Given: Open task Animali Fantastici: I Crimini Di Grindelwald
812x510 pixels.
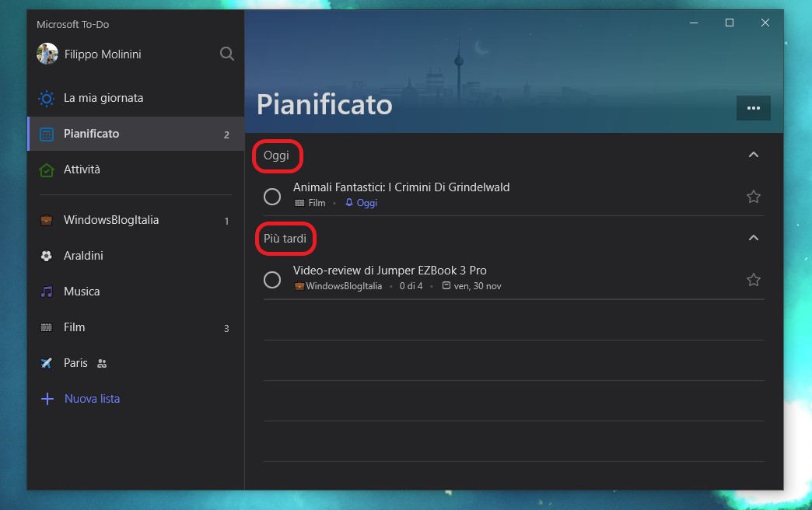Looking at the screenshot, I should pyautogui.click(x=401, y=187).
